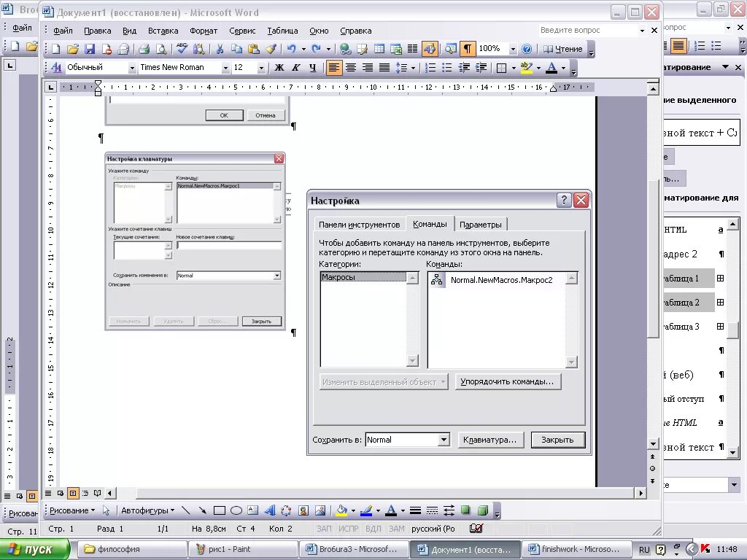
Task: Click the Insert Excel worksheet icon
Action: pos(396,49)
